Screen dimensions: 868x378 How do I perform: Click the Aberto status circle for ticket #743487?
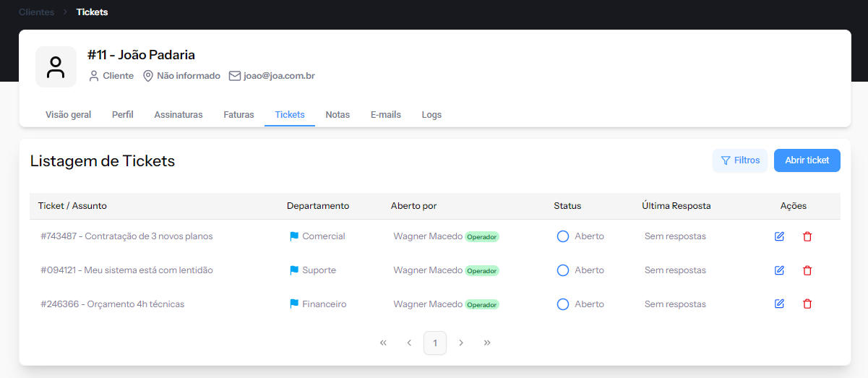point(563,236)
